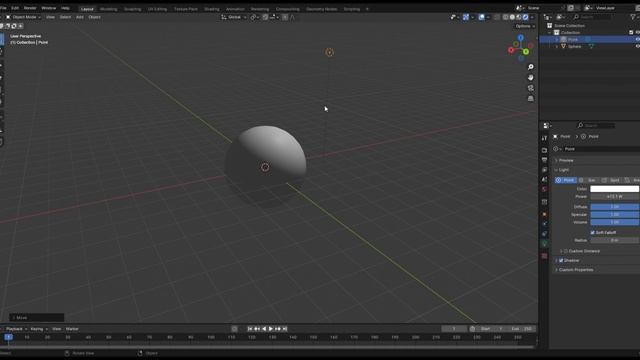Expand the Point item in outliner
This screenshot has height=360, width=640.
(557, 40)
